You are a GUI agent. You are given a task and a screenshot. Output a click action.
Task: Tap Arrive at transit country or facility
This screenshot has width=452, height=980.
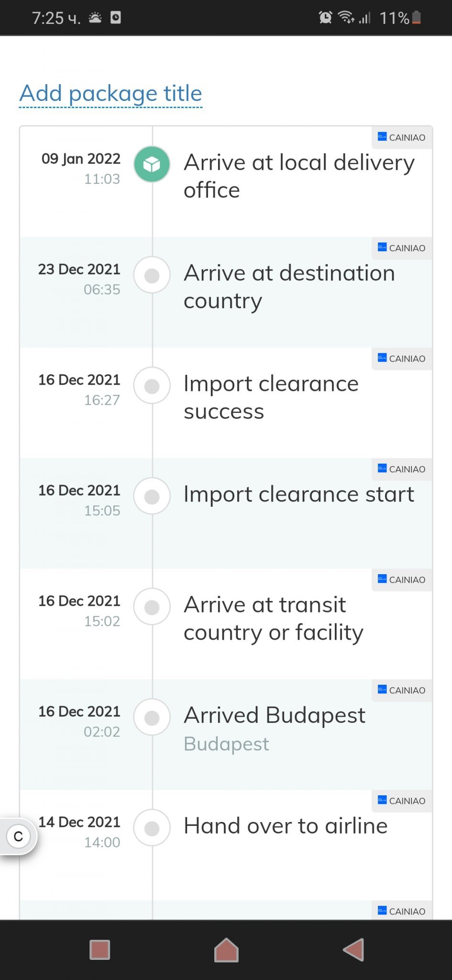pos(273,618)
